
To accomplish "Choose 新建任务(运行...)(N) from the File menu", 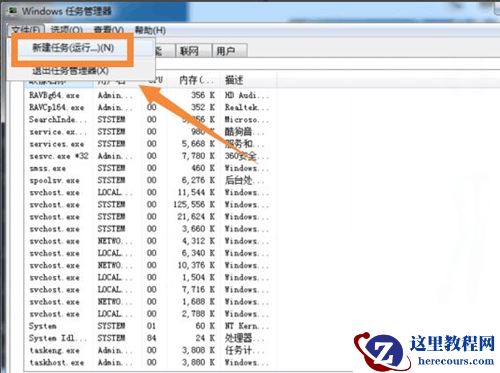I will (73, 48).
